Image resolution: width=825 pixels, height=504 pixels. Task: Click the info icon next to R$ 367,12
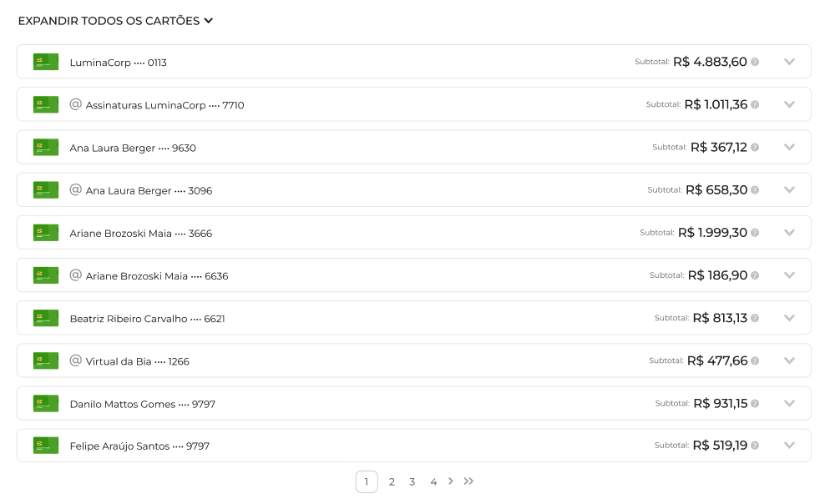click(755, 148)
